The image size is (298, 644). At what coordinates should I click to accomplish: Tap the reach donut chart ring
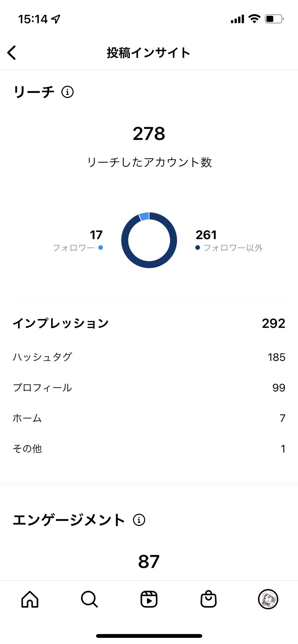click(x=149, y=240)
